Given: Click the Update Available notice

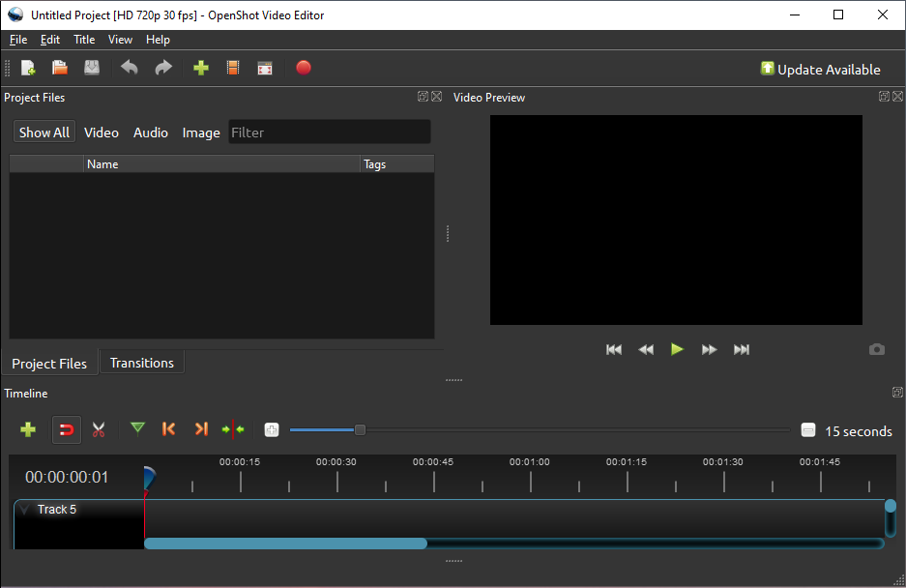Looking at the screenshot, I should tap(821, 70).
